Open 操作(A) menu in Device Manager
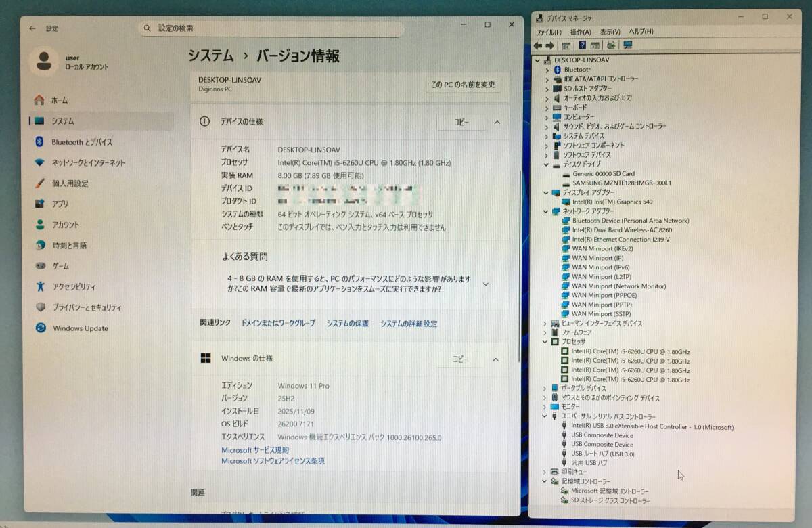Viewport: 812px width, 528px height. click(x=581, y=32)
